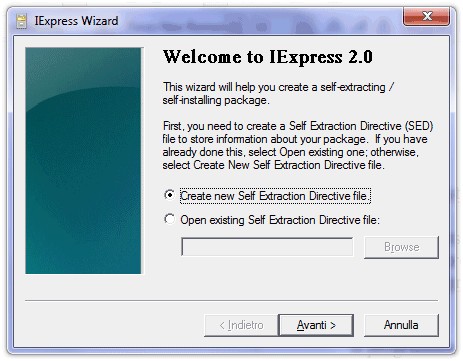
Task: Click the IExpress Wizard title bar icon
Action: pyautogui.click(x=22, y=21)
